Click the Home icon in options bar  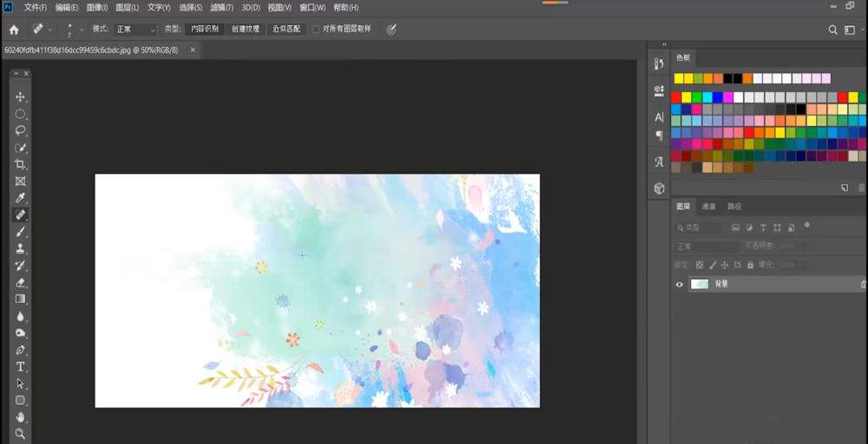click(x=14, y=30)
